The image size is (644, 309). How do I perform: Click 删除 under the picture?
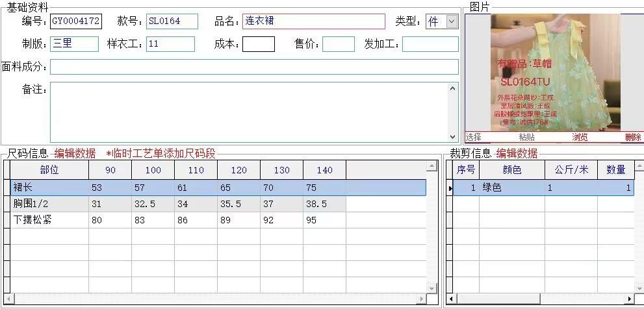click(x=633, y=137)
